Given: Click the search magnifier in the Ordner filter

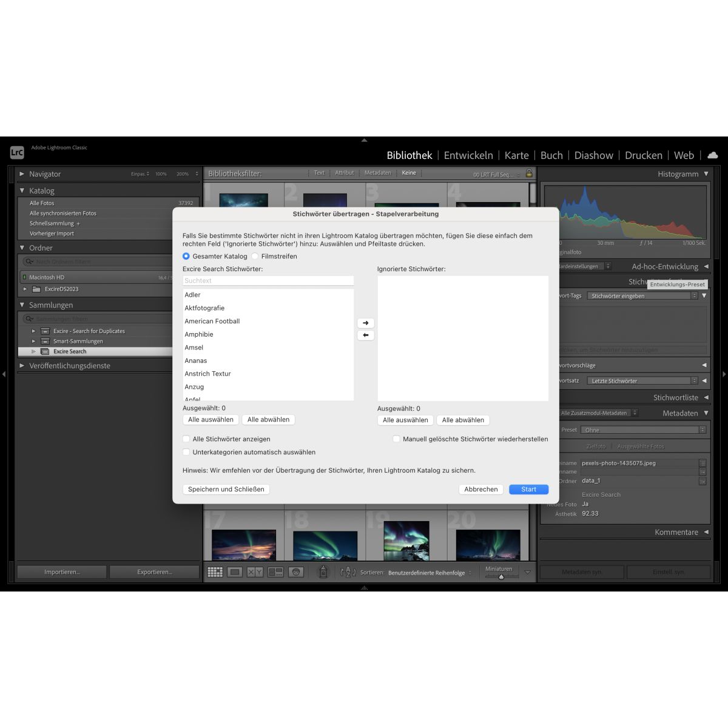Looking at the screenshot, I should pyautogui.click(x=29, y=261).
